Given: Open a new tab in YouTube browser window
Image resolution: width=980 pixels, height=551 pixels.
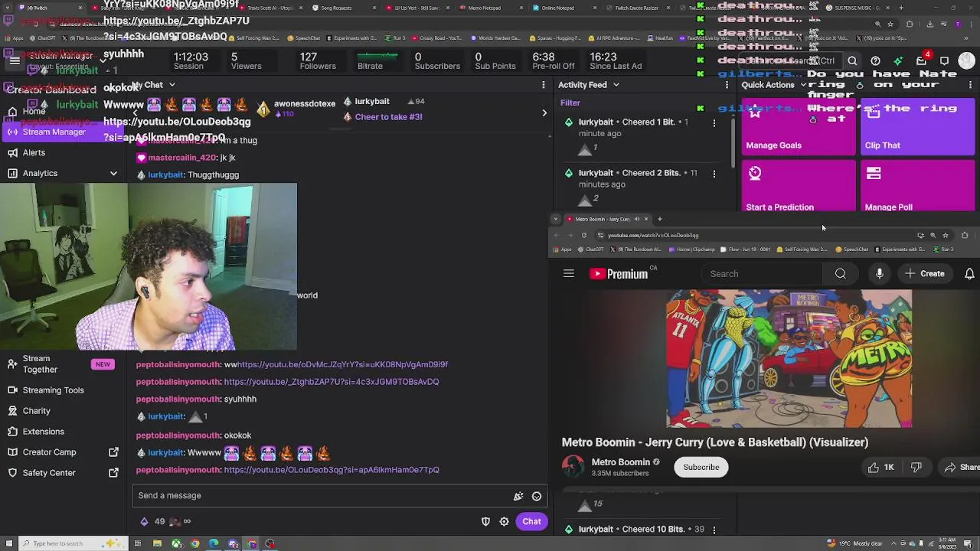Looking at the screenshot, I should pyautogui.click(x=659, y=219).
